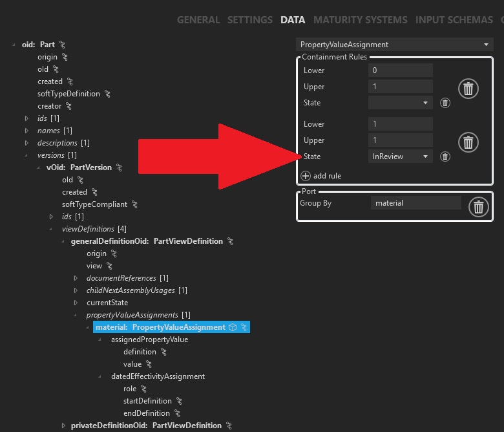Clear the empty State with small trash icon
Viewport: 504px width, 432px height.
click(x=445, y=103)
